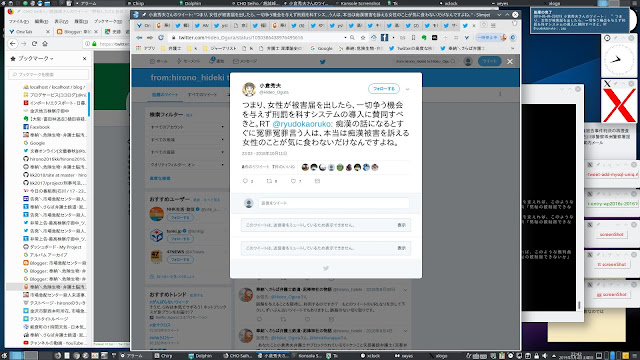
Task: Click envelope share icon under the tweet
Action: point(317,181)
